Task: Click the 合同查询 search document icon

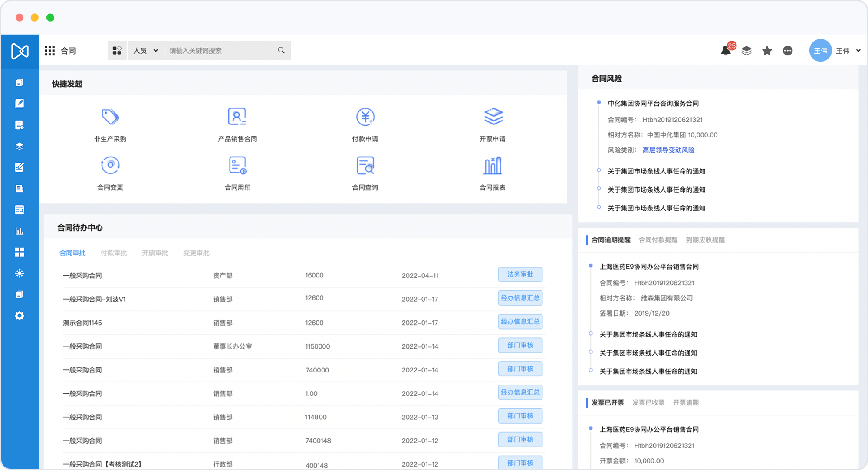Action: (365, 165)
